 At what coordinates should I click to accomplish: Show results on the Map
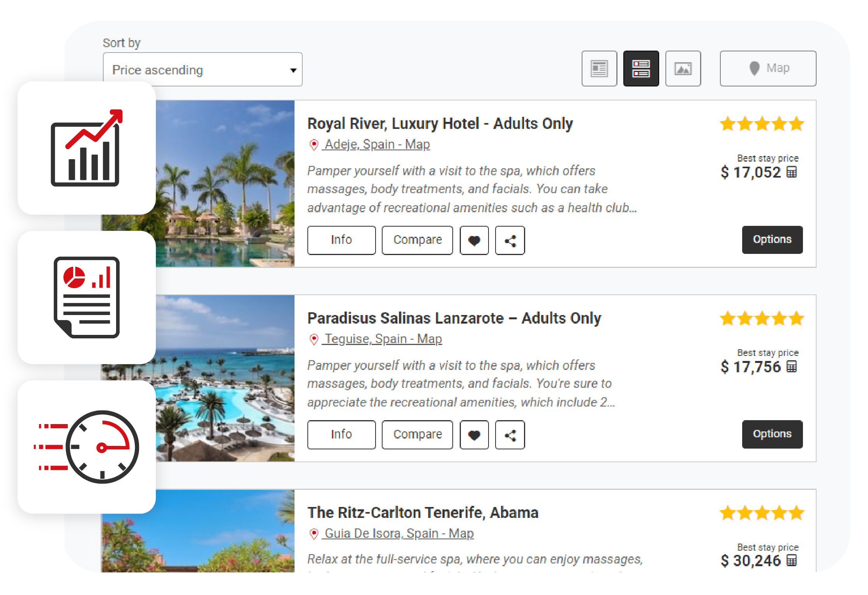point(768,69)
